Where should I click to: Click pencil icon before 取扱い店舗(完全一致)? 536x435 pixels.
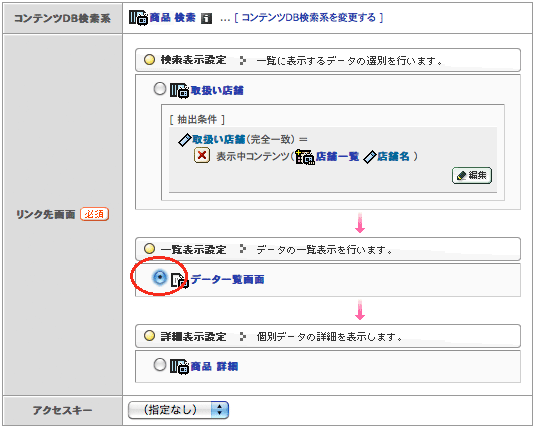185,139
